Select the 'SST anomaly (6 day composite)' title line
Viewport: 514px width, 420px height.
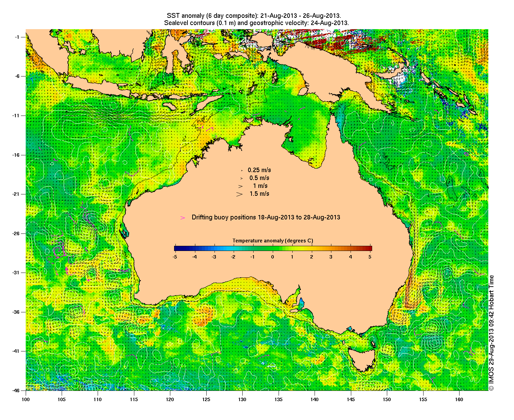(254, 16)
